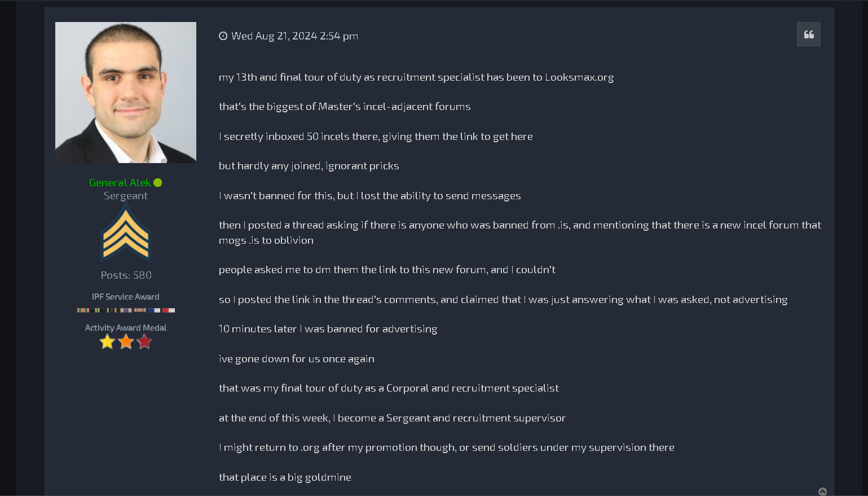Image resolution: width=868 pixels, height=496 pixels.
Task: Click the Sergeant chevron rank insignia
Action: point(126,233)
